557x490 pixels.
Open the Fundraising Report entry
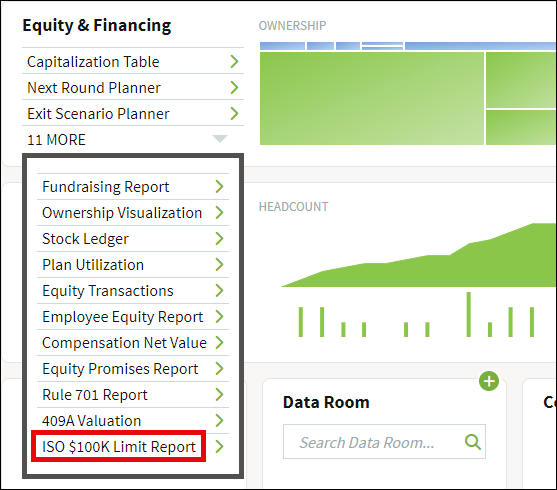coord(133,187)
